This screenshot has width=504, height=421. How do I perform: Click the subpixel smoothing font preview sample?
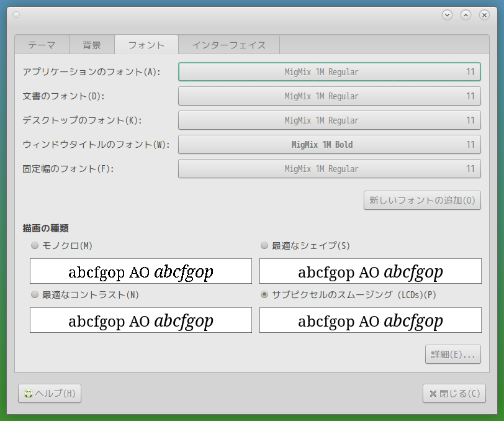point(371,320)
